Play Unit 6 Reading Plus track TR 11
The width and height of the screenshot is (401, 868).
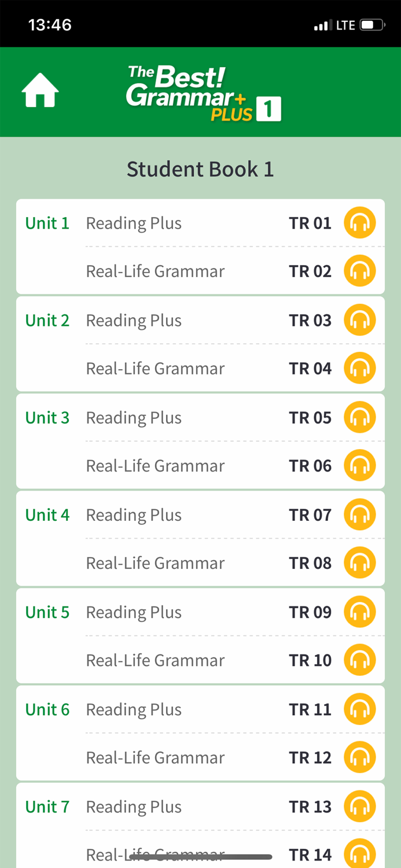click(359, 709)
